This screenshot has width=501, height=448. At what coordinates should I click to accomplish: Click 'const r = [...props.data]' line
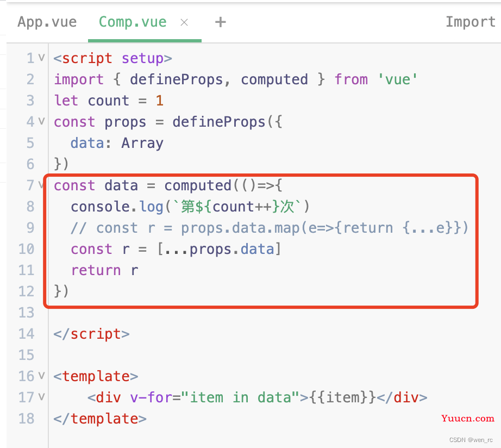click(x=176, y=249)
